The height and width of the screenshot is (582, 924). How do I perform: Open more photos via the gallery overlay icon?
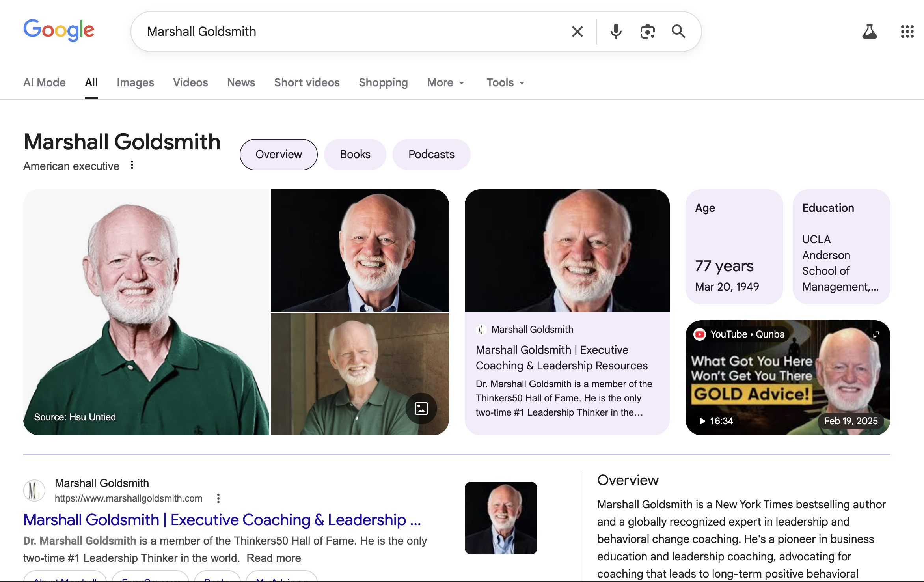pyautogui.click(x=421, y=409)
